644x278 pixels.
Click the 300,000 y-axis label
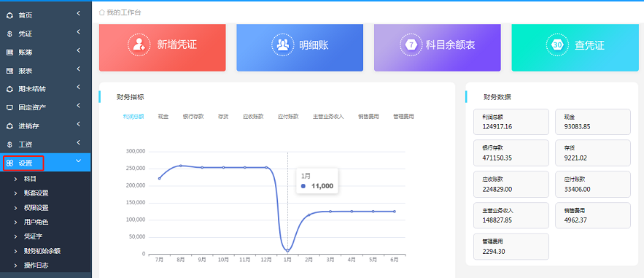pos(136,152)
